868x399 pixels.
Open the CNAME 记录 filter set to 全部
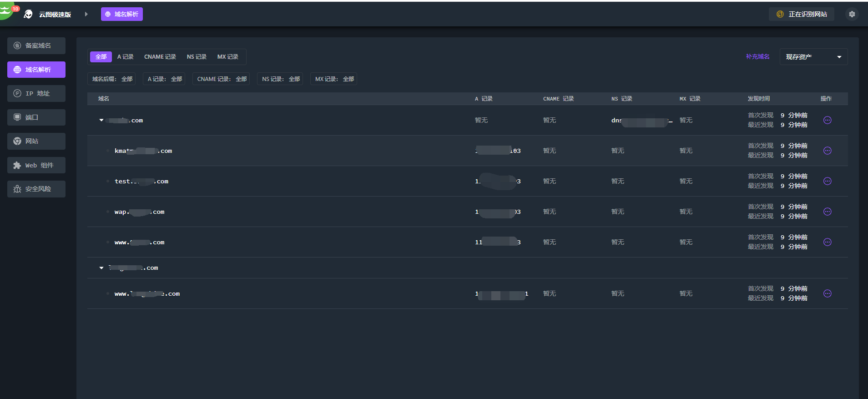222,79
